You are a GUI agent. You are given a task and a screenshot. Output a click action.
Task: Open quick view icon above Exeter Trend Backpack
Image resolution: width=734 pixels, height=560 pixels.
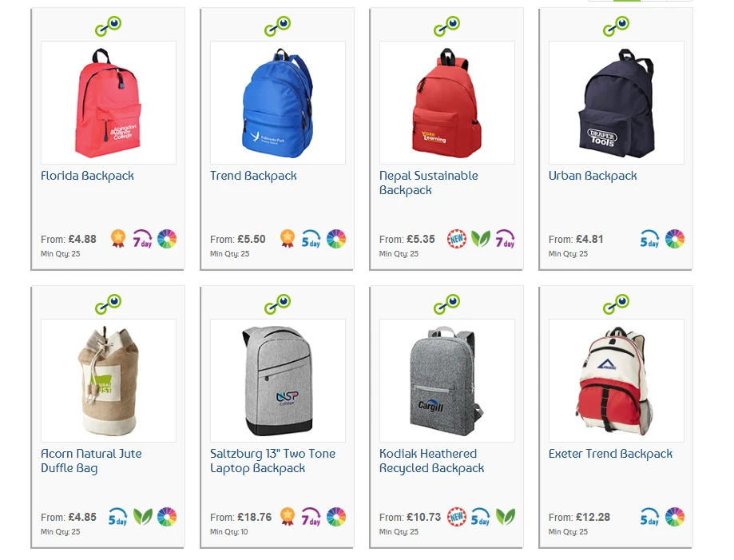click(616, 304)
